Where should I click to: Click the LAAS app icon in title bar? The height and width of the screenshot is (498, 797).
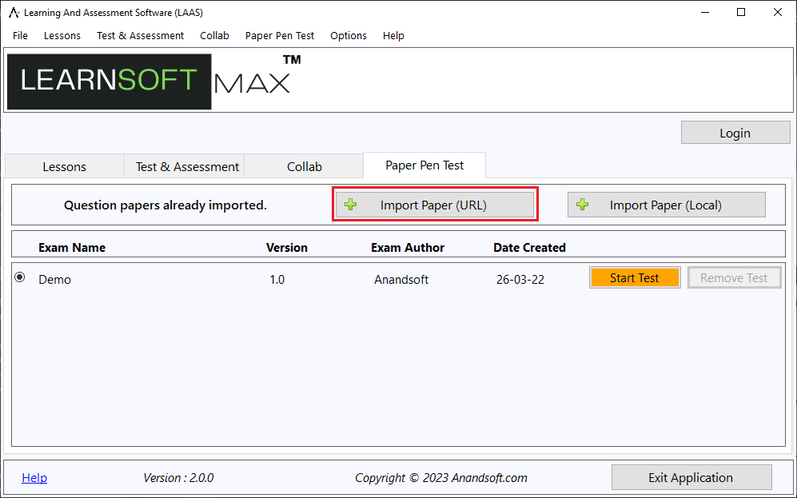click(13, 12)
